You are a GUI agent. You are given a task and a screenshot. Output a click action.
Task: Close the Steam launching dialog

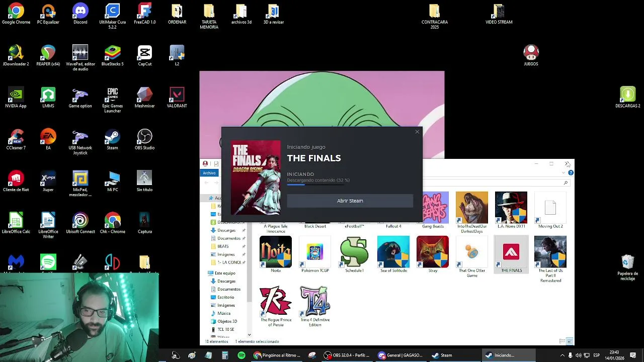click(417, 132)
